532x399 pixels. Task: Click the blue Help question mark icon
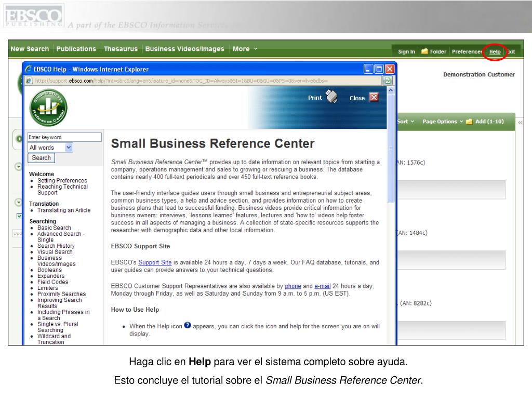click(x=188, y=325)
